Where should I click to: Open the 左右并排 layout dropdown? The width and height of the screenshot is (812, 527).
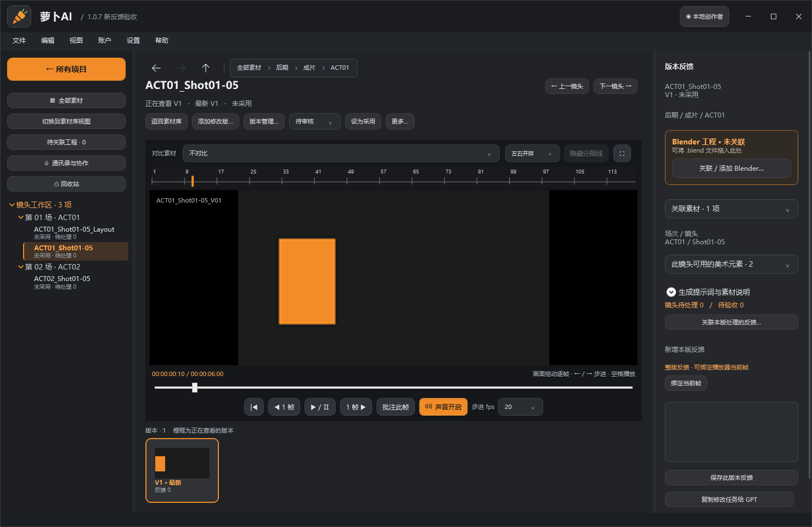[x=532, y=154]
